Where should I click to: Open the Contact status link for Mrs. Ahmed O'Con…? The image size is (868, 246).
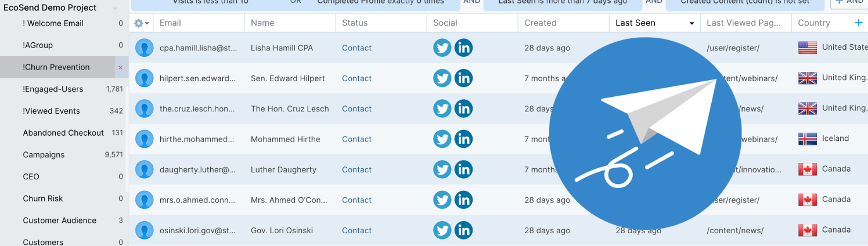pos(356,200)
